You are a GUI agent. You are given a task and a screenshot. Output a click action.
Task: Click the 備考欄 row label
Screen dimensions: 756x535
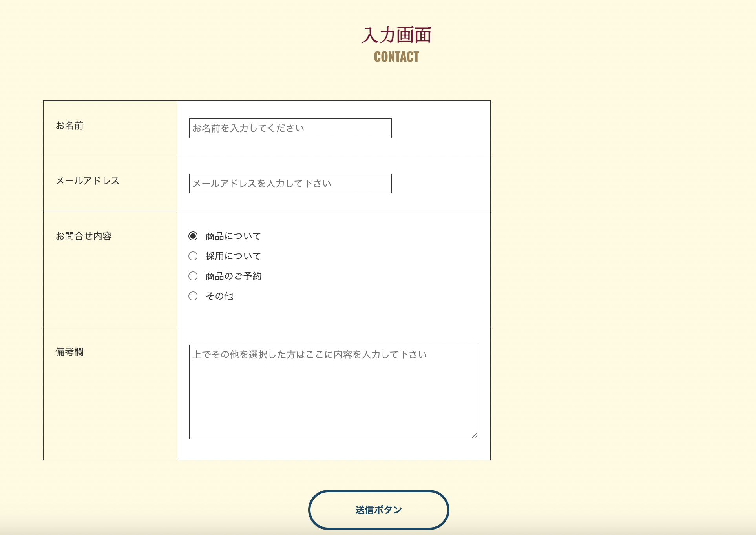(70, 353)
